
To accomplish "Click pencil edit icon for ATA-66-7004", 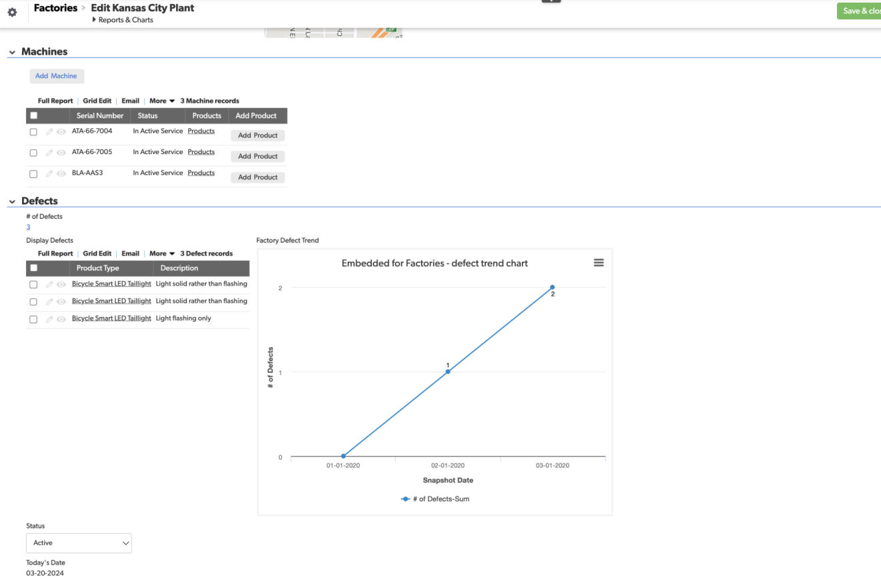I will tap(49, 132).
